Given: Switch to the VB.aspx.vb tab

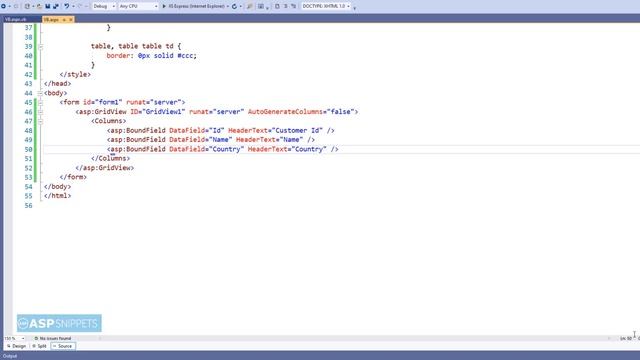Looking at the screenshot, I should pos(17,20).
